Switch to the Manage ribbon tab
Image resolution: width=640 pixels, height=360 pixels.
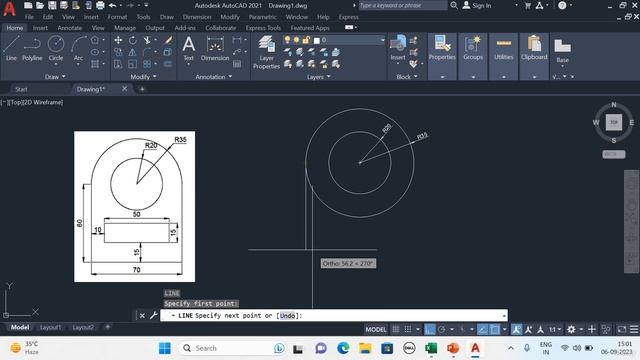[x=124, y=28]
